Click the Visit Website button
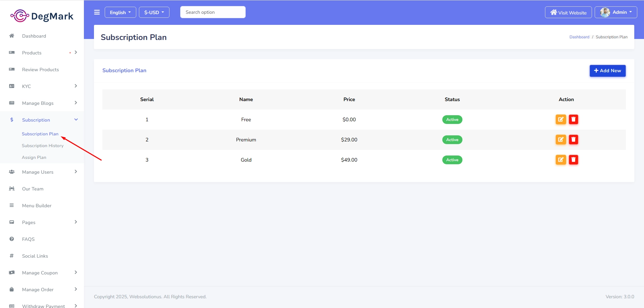644x308 pixels. click(568, 12)
